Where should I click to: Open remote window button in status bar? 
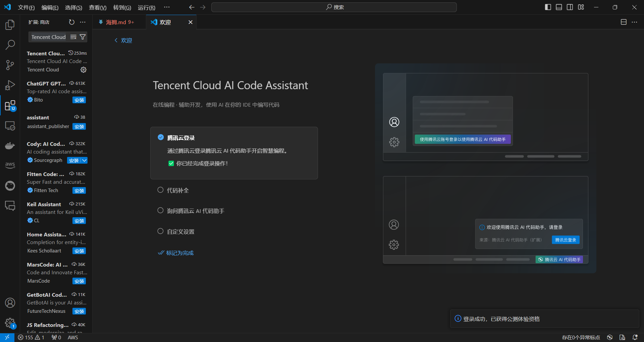7,337
